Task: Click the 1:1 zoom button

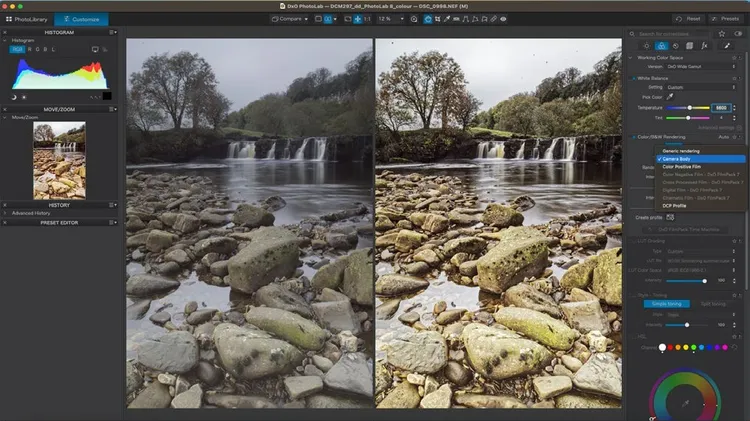Action: [367, 19]
